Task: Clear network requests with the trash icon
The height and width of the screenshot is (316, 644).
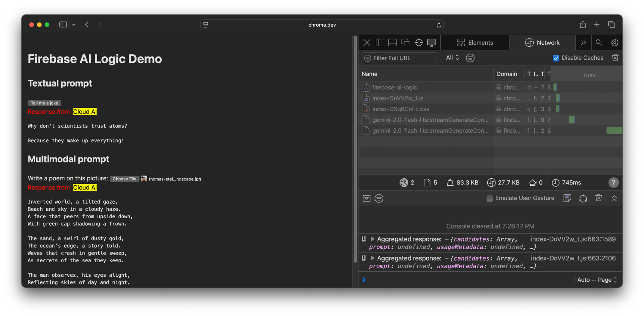Action: (x=615, y=57)
